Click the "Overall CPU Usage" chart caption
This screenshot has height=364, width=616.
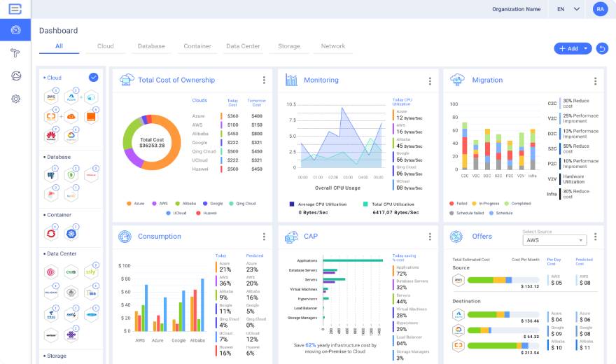click(337, 188)
